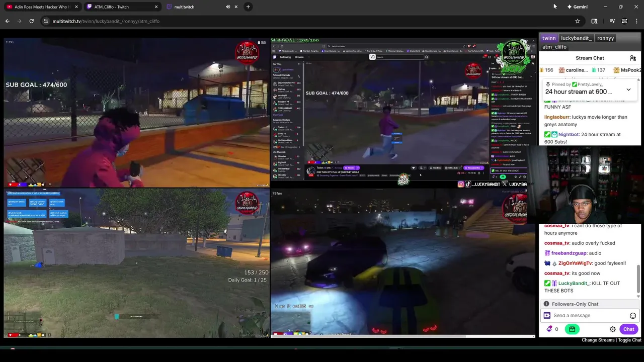Open the browser media controls icon
Image resolution: width=644 pixels, height=362 pixels.
click(x=612, y=21)
